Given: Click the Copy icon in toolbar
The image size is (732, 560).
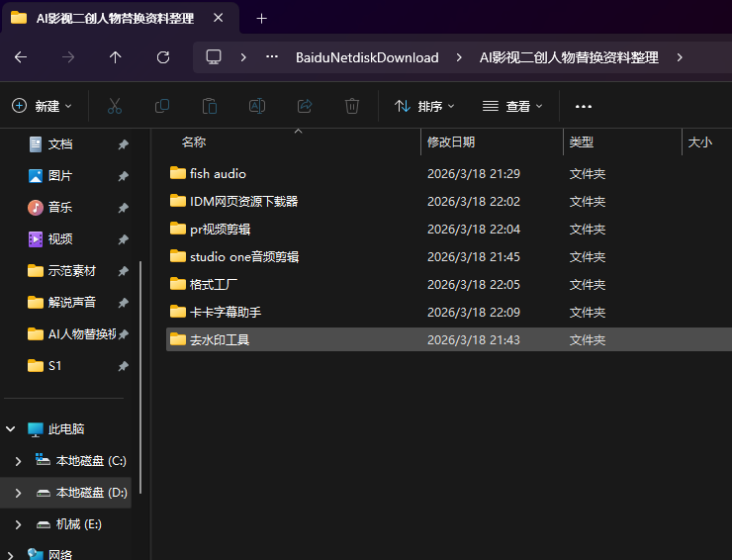Looking at the screenshot, I should pos(161,106).
